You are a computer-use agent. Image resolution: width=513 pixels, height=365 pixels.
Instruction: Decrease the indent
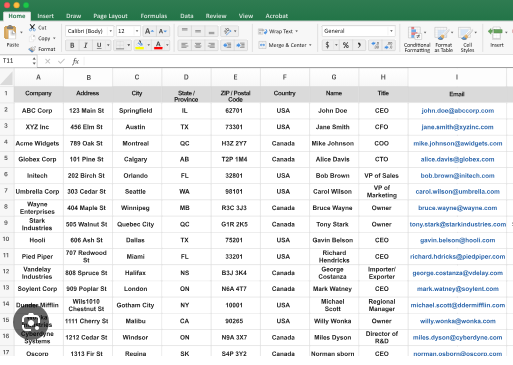point(227,45)
